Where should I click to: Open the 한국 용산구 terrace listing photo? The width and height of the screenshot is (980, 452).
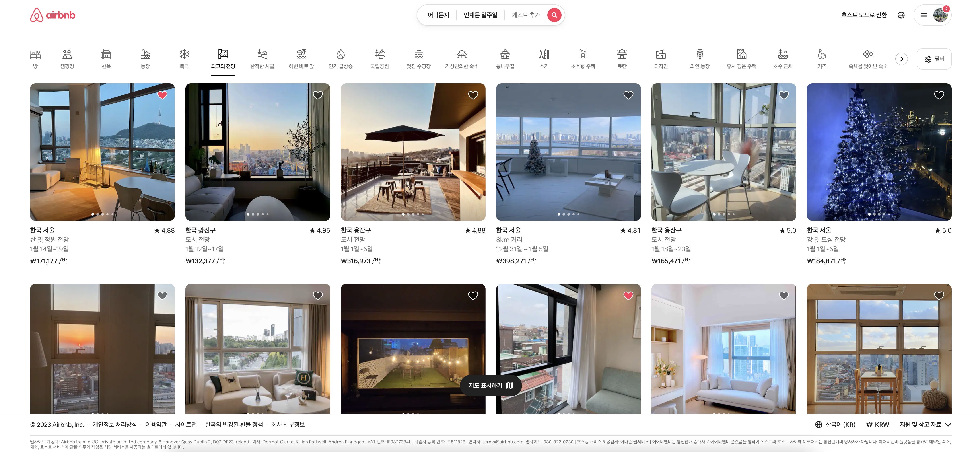pyautogui.click(x=413, y=152)
